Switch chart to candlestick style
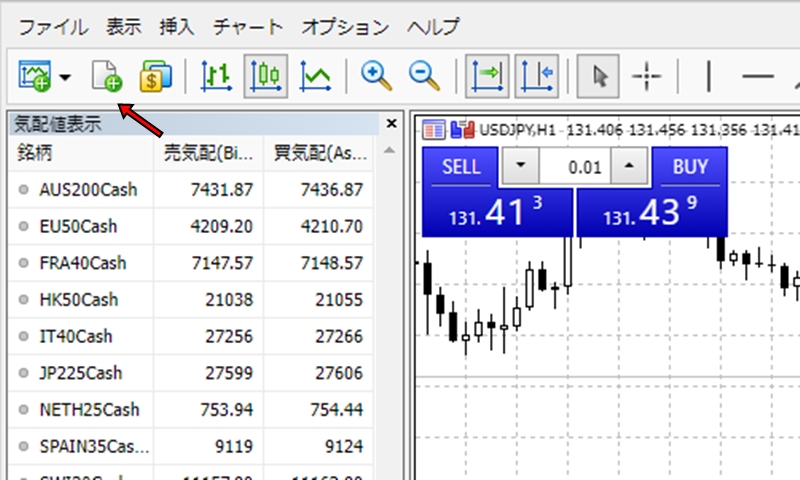 coord(266,77)
